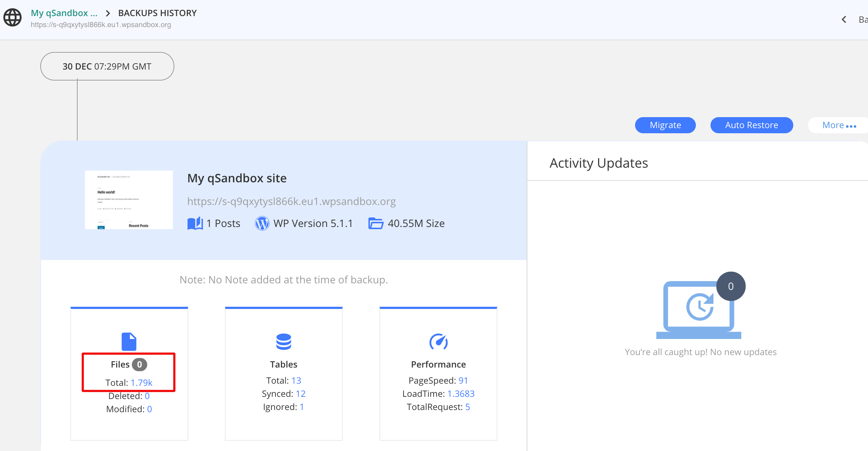
Task: Open the More options menu
Action: (x=839, y=125)
